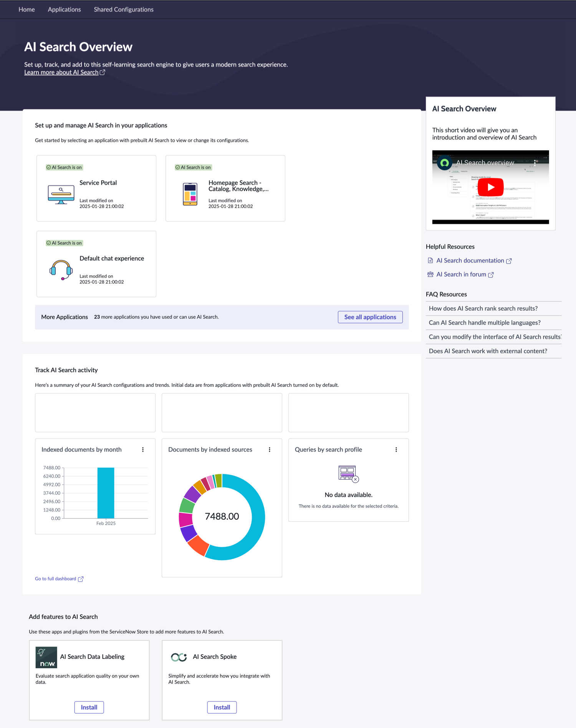Screen dimensions: 576x728
Task: Click AI Search is on badge for Default chat
Action: coord(64,243)
